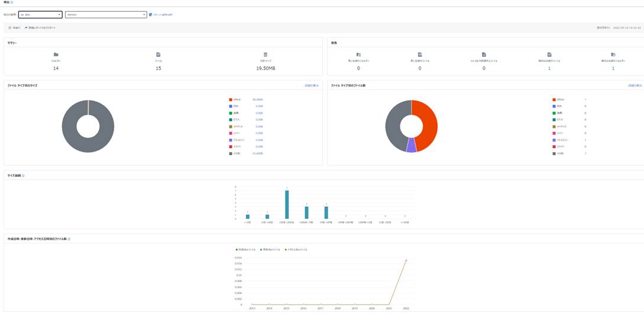Click the fourth warning file icon above link 1
This screenshot has width=644, height=313.
549,54
